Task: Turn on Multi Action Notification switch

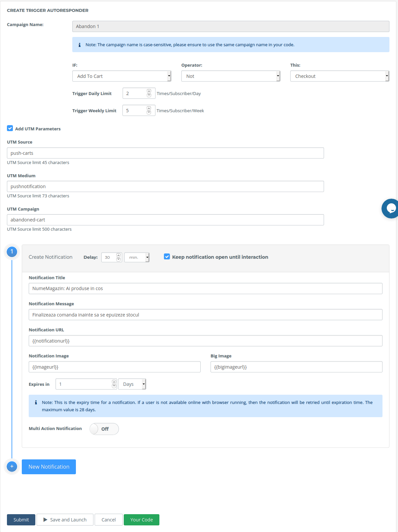Action: pos(104,429)
